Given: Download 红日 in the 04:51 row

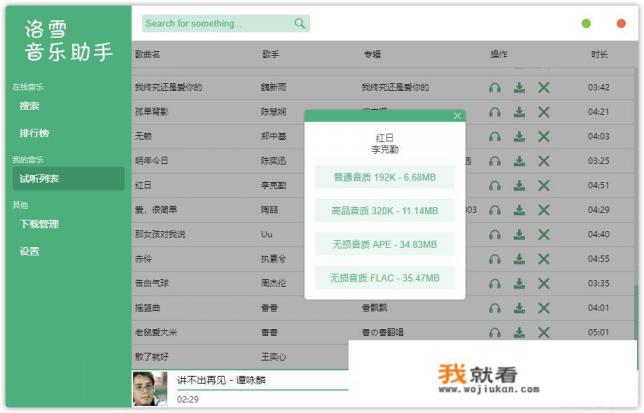Looking at the screenshot, I should click(x=519, y=186).
